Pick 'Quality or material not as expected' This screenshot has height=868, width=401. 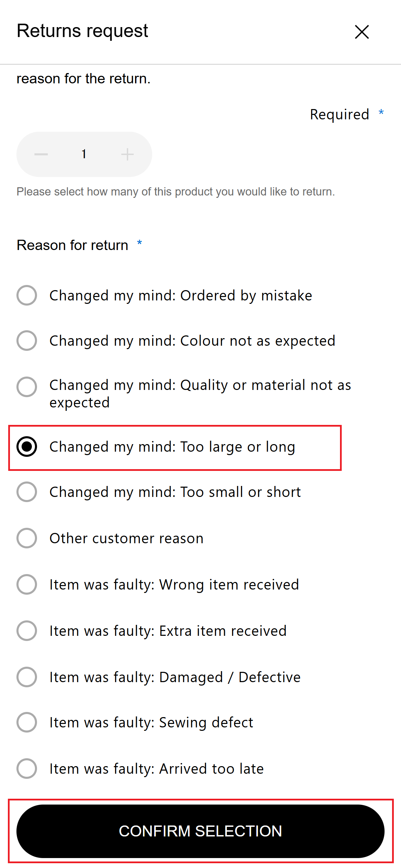click(27, 387)
